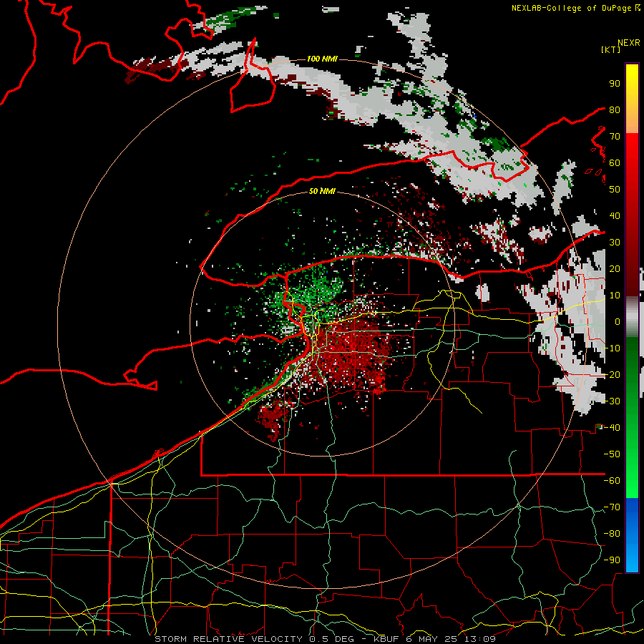Pick the dark maroon band near 20

click(x=632, y=269)
